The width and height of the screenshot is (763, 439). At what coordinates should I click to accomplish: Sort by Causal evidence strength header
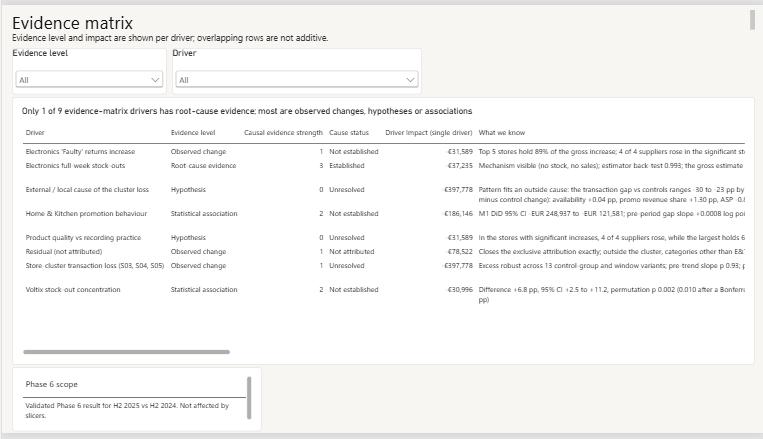283,132
